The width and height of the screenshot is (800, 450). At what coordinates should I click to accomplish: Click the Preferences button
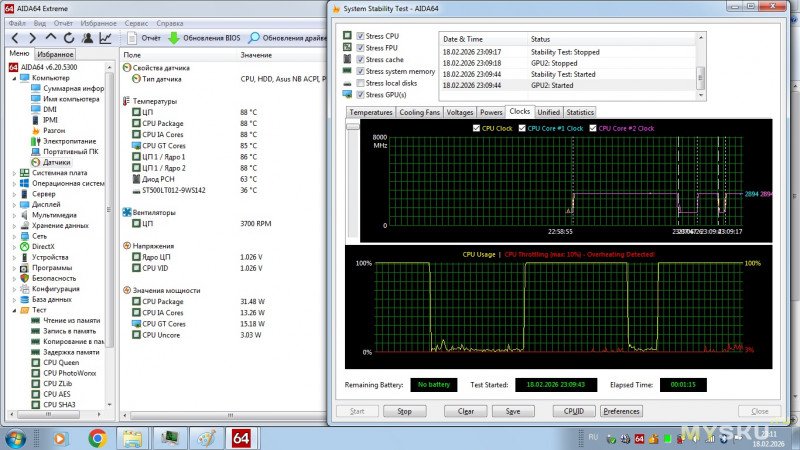click(621, 411)
